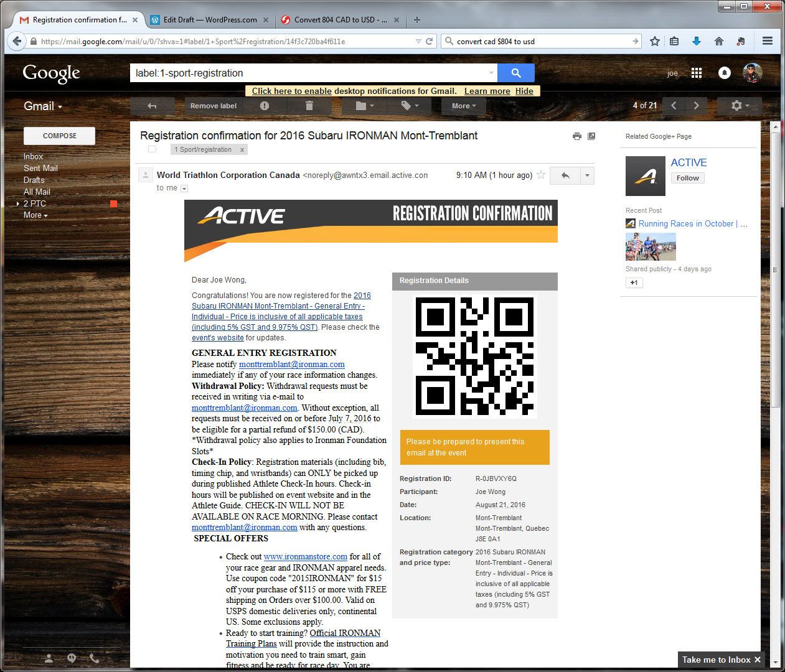The width and height of the screenshot is (785, 672).
Task: Click the Running Races post thumbnail
Action: [x=650, y=247]
